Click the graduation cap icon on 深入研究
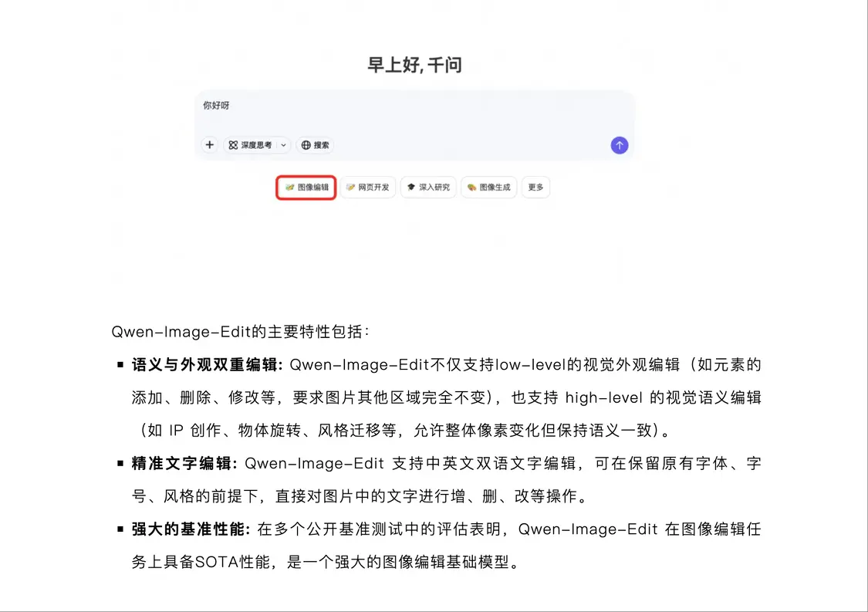This screenshot has width=868, height=612. click(x=411, y=187)
